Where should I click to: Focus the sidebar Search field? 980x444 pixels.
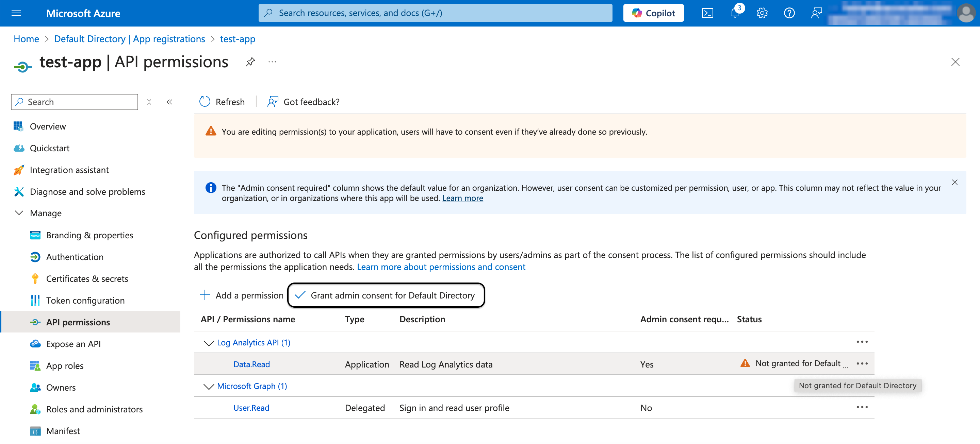click(x=75, y=102)
